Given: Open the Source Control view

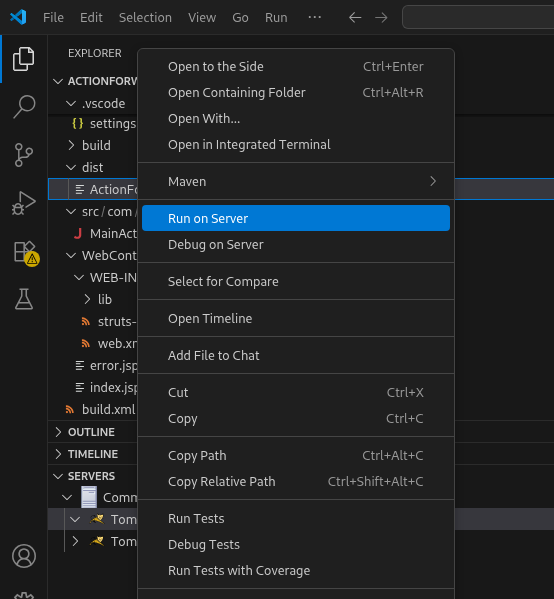Looking at the screenshot, I should click(x=24, y=155).
